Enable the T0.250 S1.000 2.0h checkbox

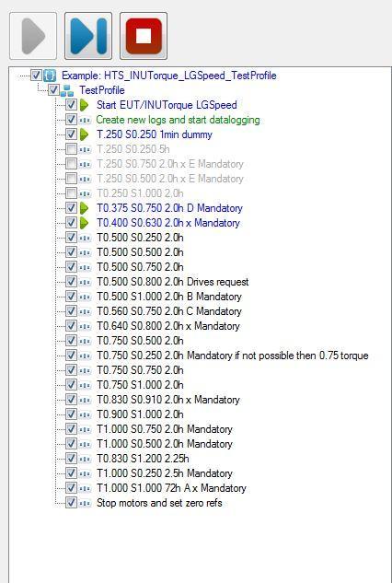click(x=71, y=193)
